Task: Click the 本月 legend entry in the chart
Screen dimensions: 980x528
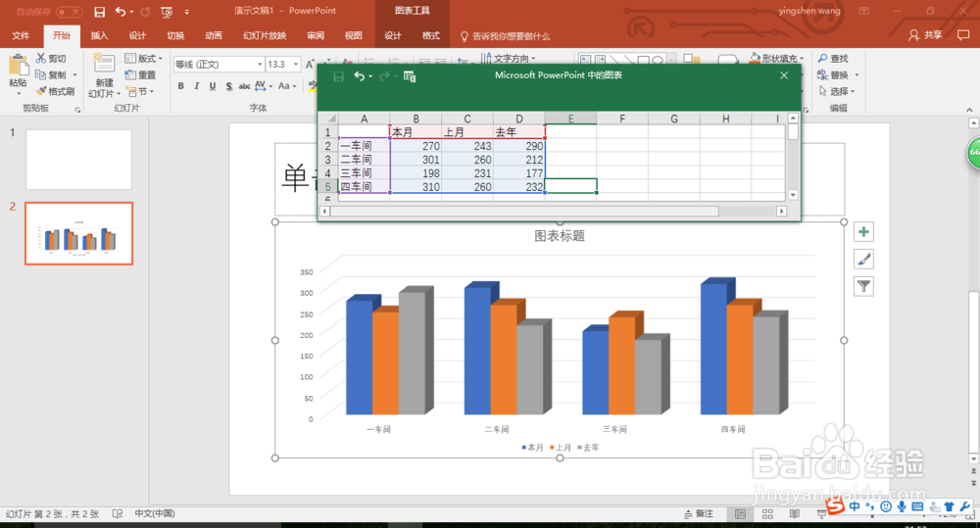Action: click(532, 448)
